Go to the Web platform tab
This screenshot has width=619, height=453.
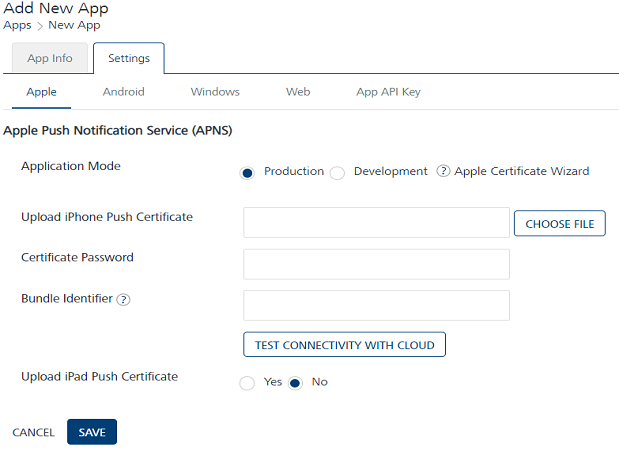(298, 92)
